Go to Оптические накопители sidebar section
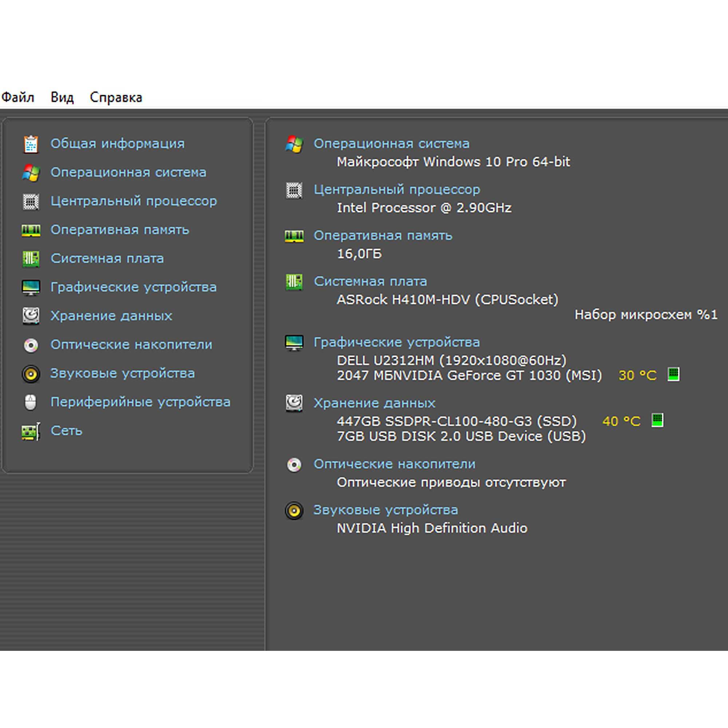This screenshot has width=728, height=728. coord(131,344)
